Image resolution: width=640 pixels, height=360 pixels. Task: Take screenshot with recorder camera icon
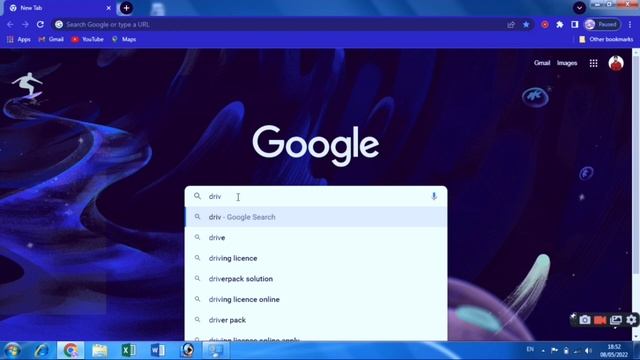coord(584,320)
